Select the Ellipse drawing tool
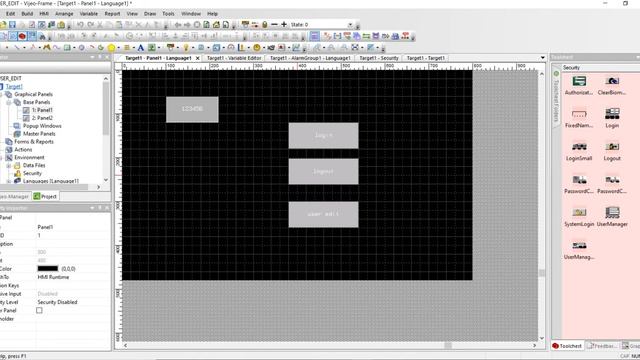Screen dimensions: 640x360 tap(82, 48)
